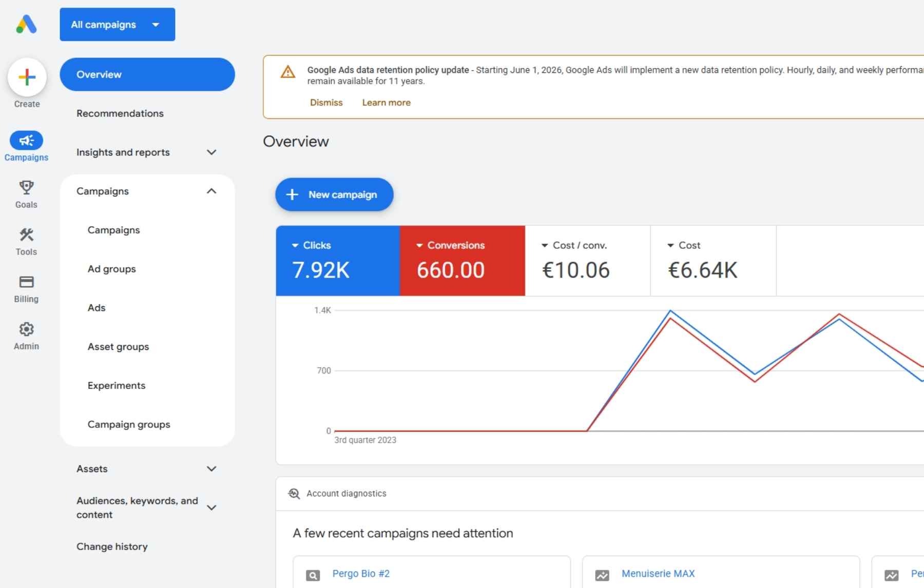The image size is (924, 588).
Task: Dismiss the data retention notice
Action: tap(326, 103)
